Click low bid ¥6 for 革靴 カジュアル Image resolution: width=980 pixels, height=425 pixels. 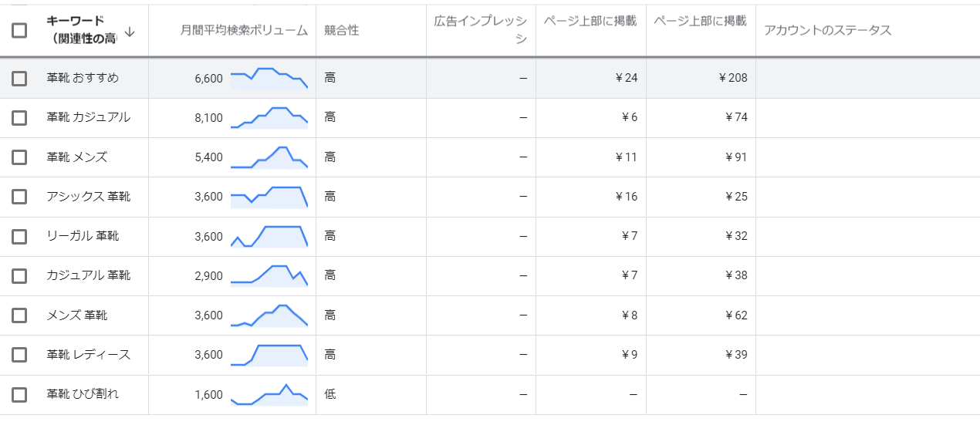(630, 118)
